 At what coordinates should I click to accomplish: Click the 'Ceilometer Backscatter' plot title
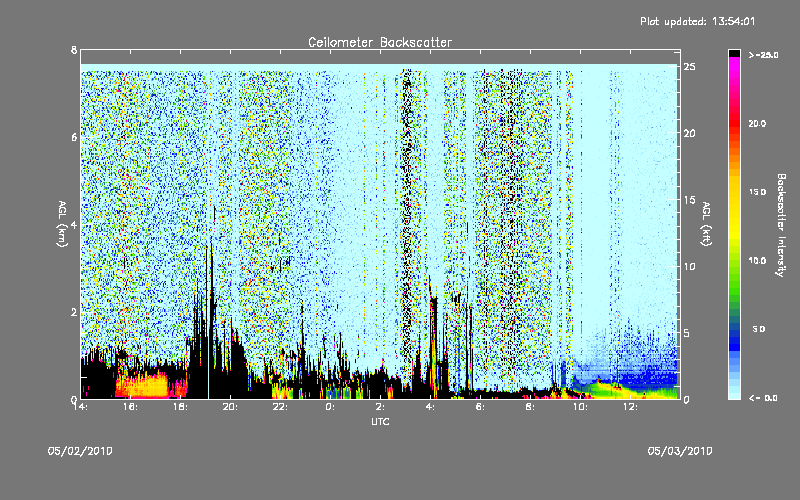pyautogui.click(x=380, y=42)
